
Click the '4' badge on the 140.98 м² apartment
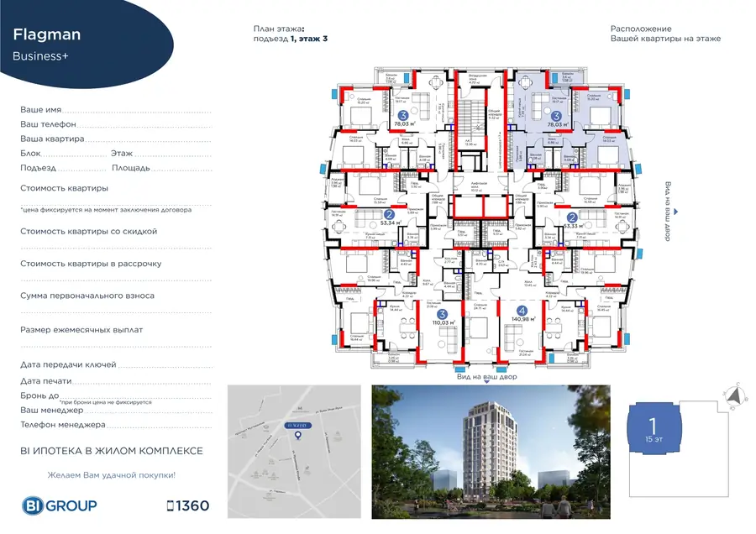[521, 309]
